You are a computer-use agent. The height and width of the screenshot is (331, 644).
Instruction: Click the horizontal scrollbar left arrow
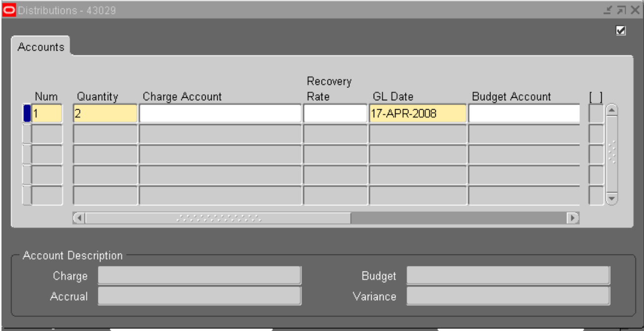79,218
